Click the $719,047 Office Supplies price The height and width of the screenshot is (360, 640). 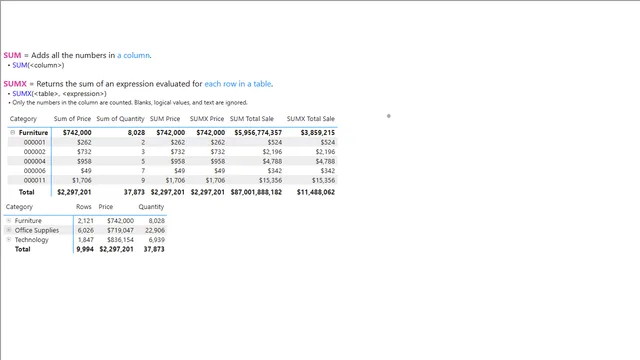click(120, 230)
